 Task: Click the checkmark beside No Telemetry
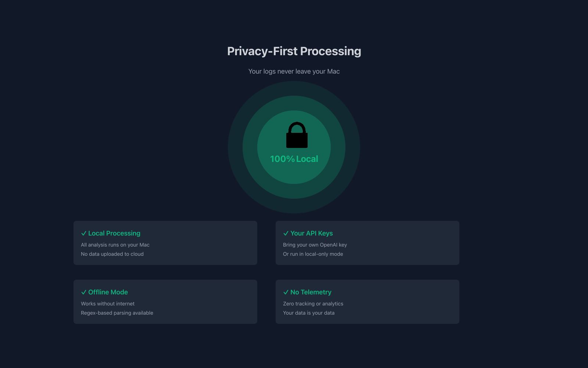click(286, 292)
